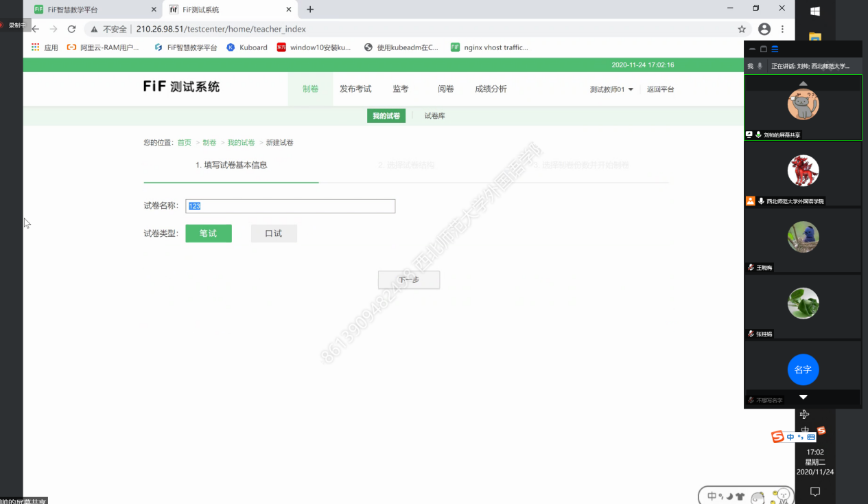Open the Kuboard bookmark
868x504 pixels.
point(247,47)
